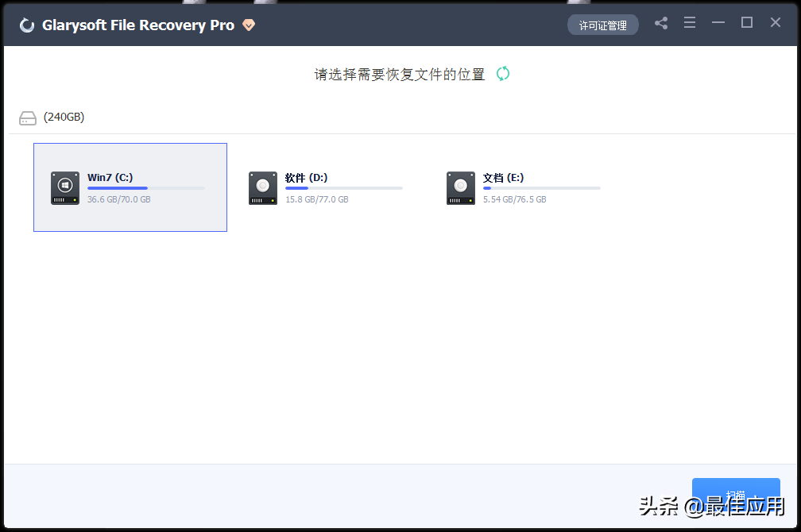Click the Glarysoft File Recovery Pro title text
This screenshot has height=532, width=801.
coord(138,25)
